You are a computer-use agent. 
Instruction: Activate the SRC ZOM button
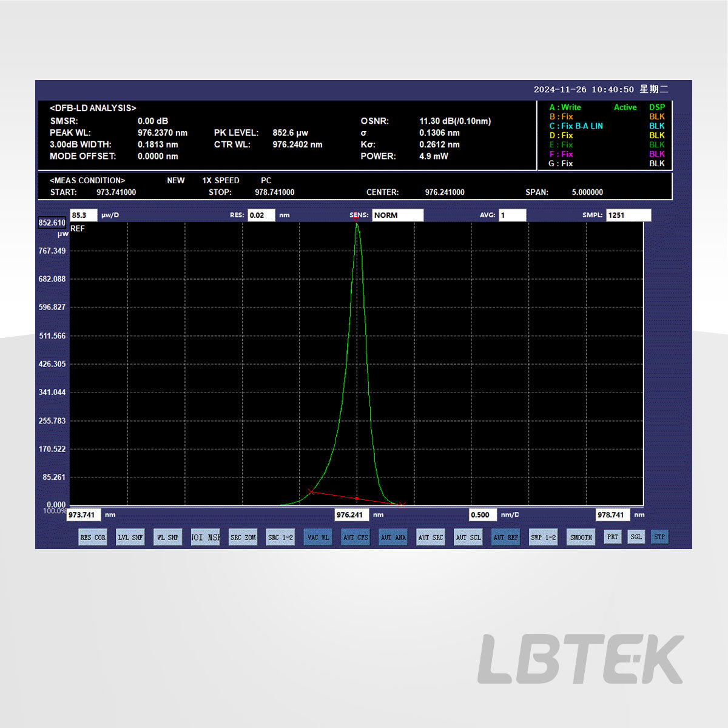243,537
